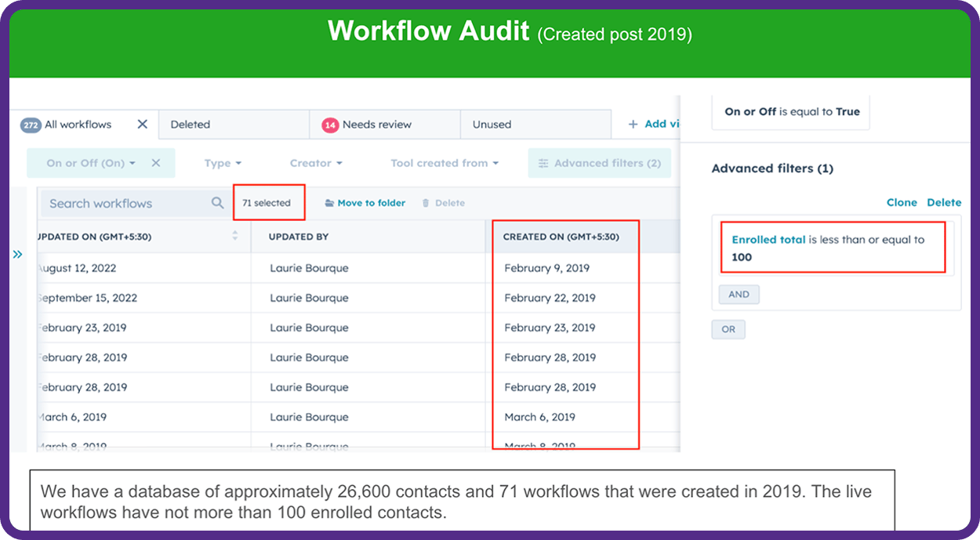Open Advanced filters (2) button
Viewport: 980px width, 540px height.
[600, 163]
